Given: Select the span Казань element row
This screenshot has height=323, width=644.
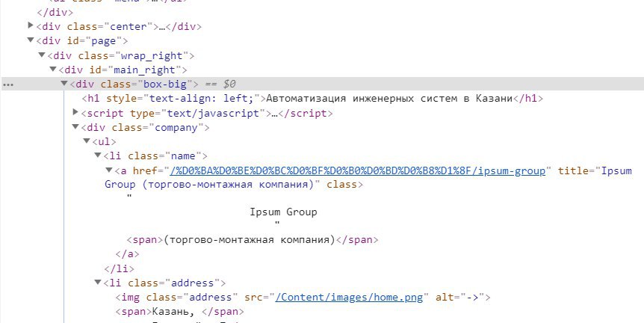Looking at the screenshot, I should tap(180, 312).
